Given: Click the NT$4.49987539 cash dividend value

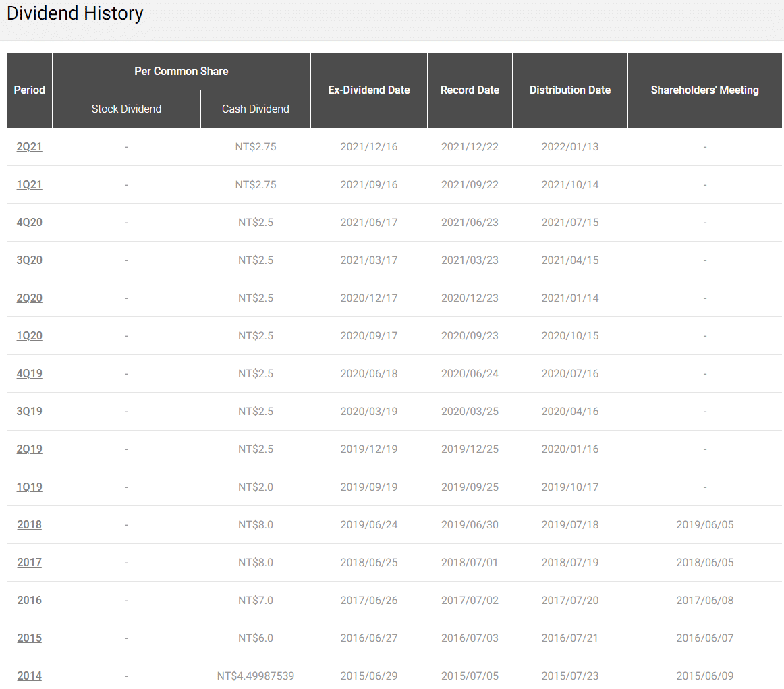Looking at the screenshot, I should coord(255,676).
